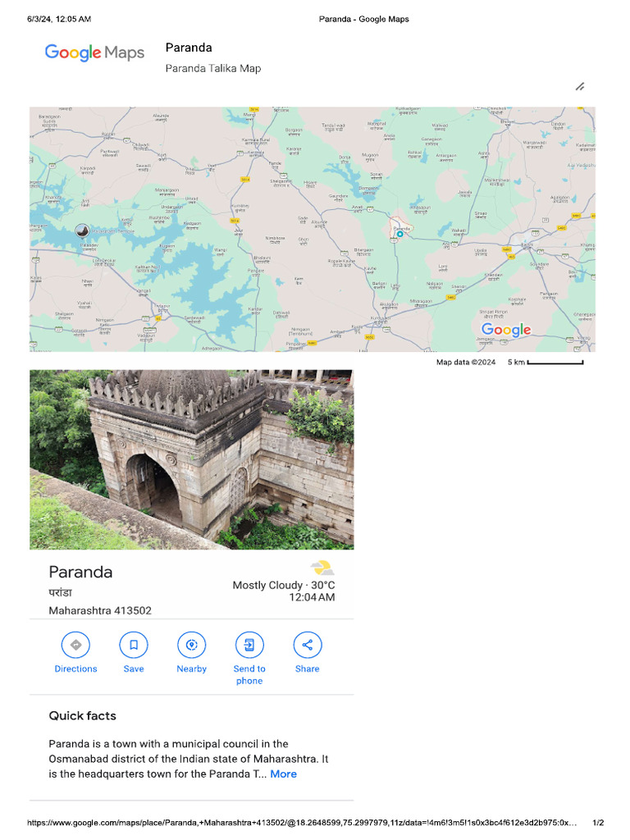The width and height of the screenshot is (630, 840).
Task: Click the '1/2' page number
Action: tap(598, 822)
